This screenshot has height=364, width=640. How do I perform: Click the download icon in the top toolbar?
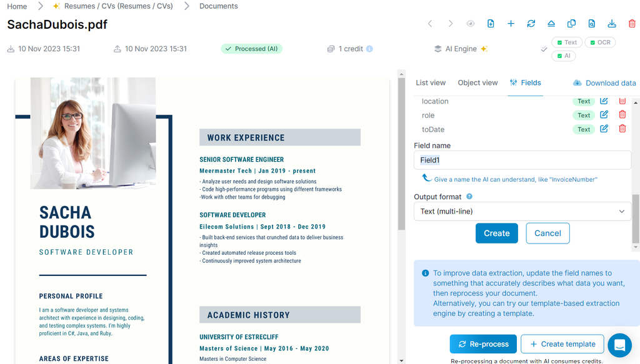[611, 23]
